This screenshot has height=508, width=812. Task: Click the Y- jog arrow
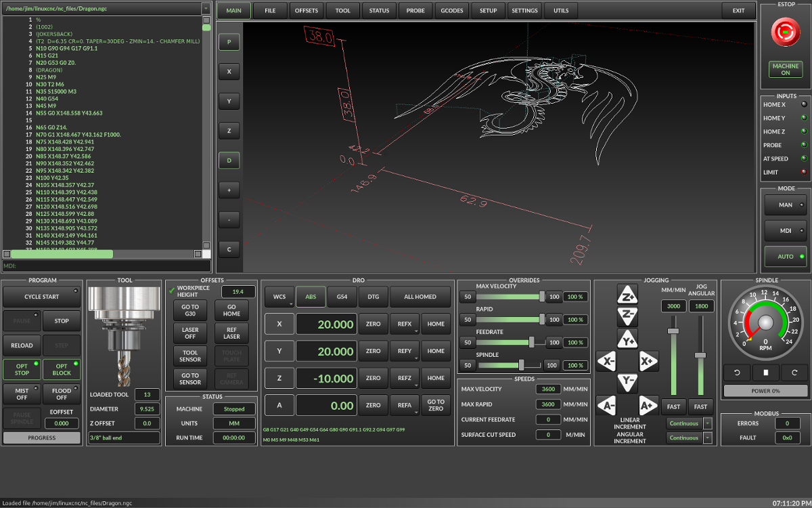(627, 383)
